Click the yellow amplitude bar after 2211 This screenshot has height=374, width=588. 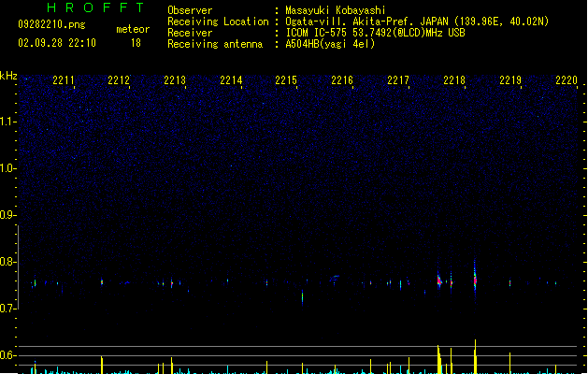tap(102, 365)
